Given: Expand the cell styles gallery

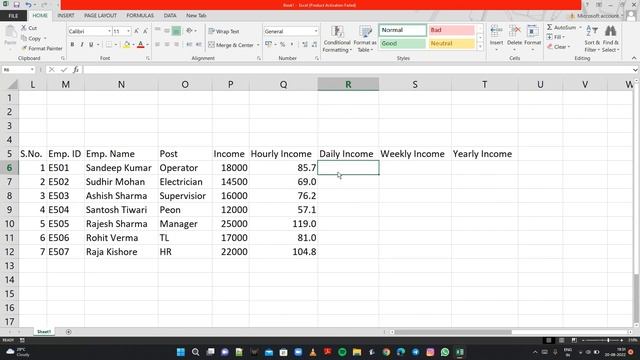Looking at the screenshot, I should [x=480, y=47].
